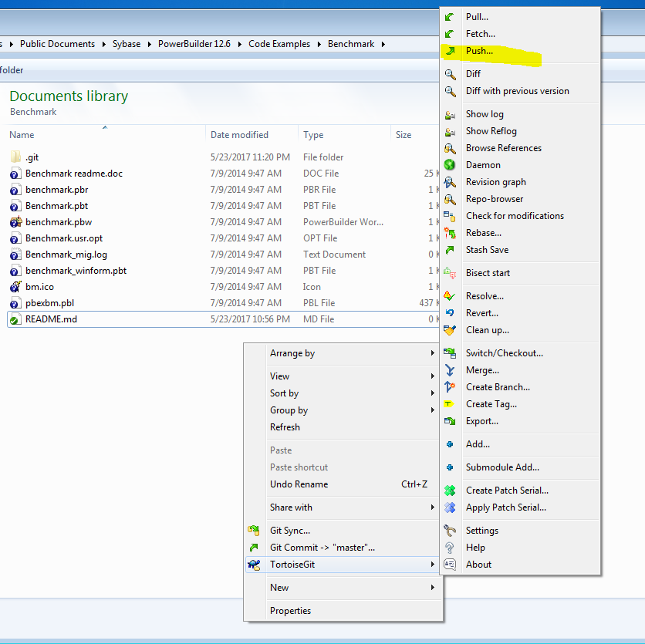Click the Show log icon
The height and width of the screenshot is (644, 645).
coord(450,114)
